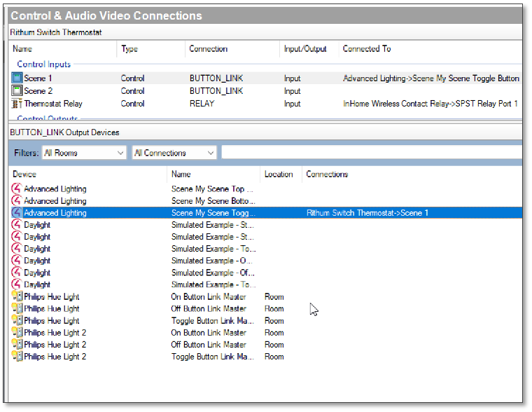Select Philips Hue Light 2 On Button Link Master
532x412 pixels.
(x=209, y=333)
